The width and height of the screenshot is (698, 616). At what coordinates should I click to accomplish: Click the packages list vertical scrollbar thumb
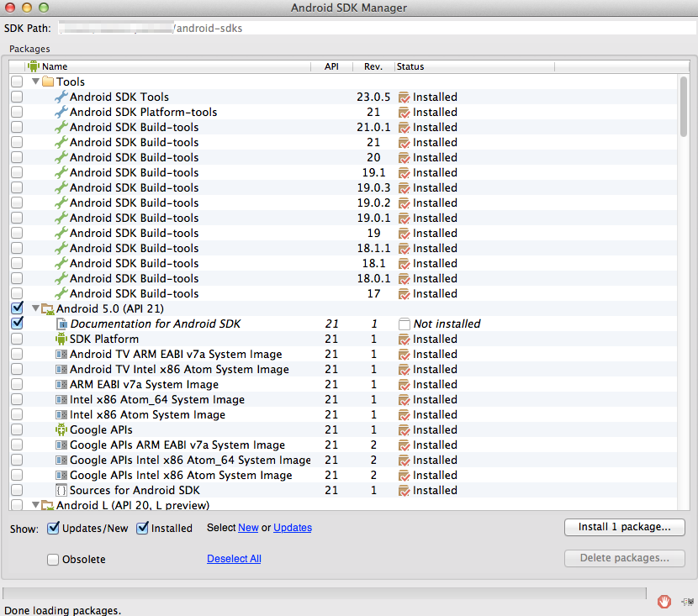point(684,107)
